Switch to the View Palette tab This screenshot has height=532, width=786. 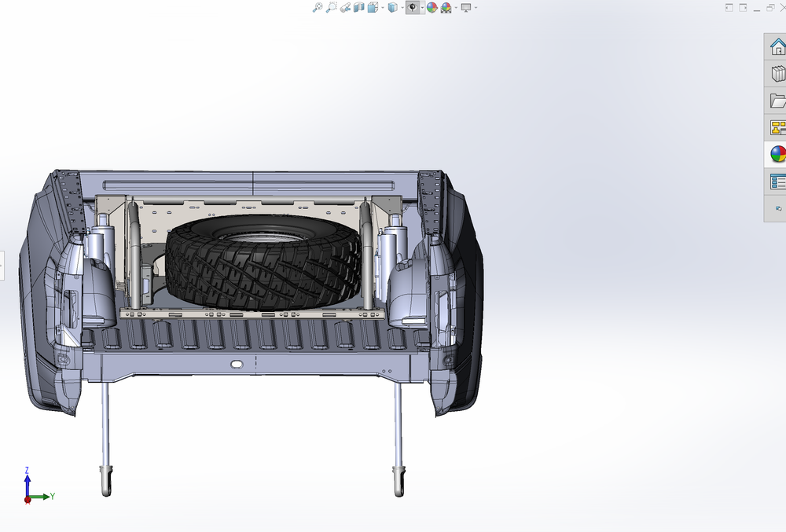pos(777,127)
